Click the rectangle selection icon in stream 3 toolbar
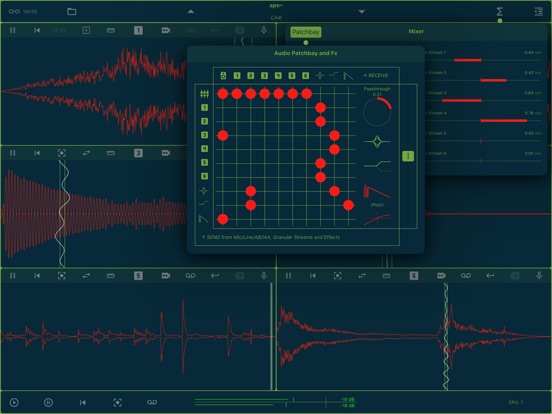Screen dimensions: 552x414 [111, 153]
